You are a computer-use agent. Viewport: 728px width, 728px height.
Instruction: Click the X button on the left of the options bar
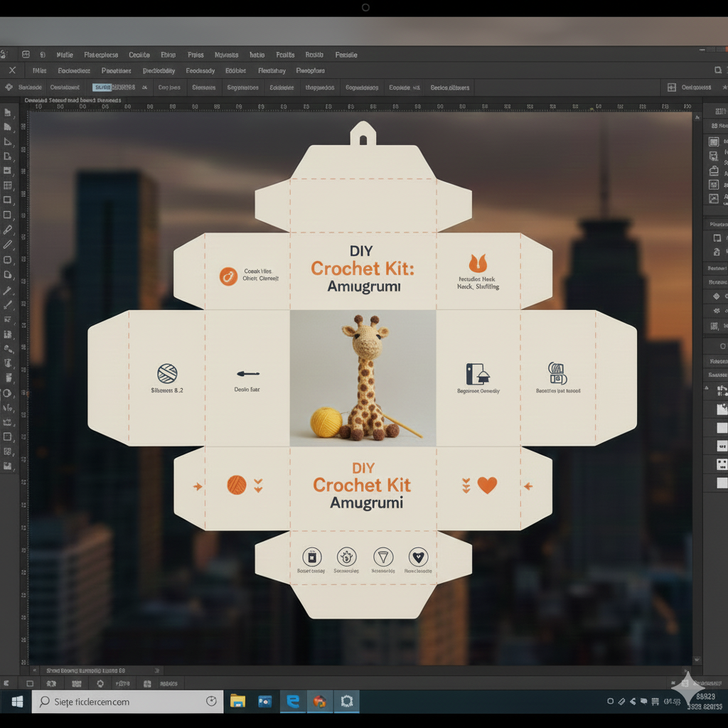pos(11,70)
